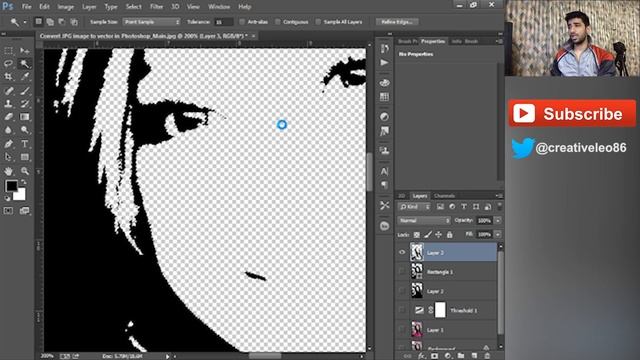Viewport: 640px width, 360px height.
Task: Open the Properties panel flyout menu
Action: click(x=500, y=41)
